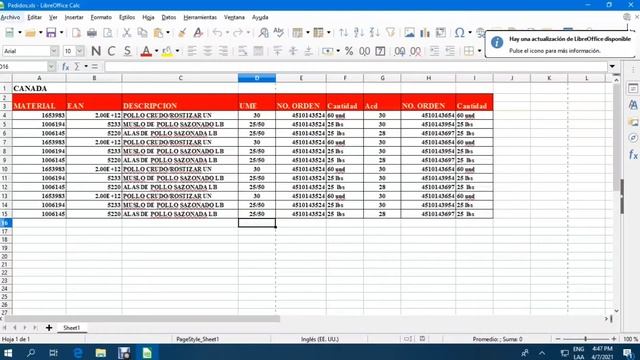Click the Save document icon
The image size is (640, 360).
coord(51,33)
